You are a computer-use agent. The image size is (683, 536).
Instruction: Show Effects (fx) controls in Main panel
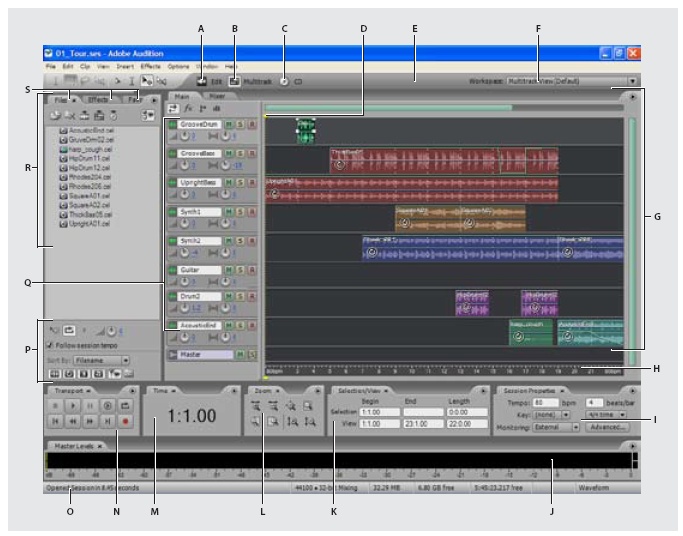point(188,108)
